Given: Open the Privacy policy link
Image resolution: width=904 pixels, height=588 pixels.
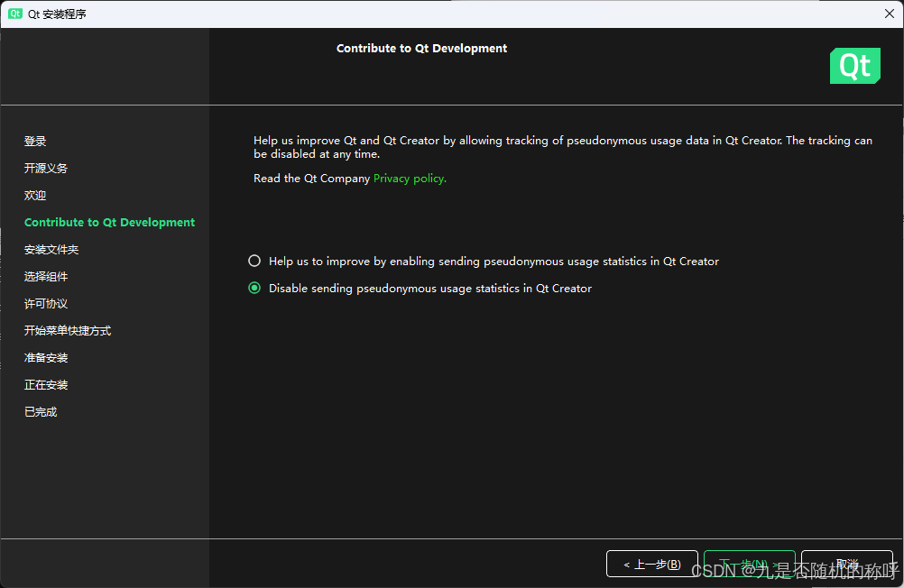Looking at the screenshot, I should coord(410,179).
